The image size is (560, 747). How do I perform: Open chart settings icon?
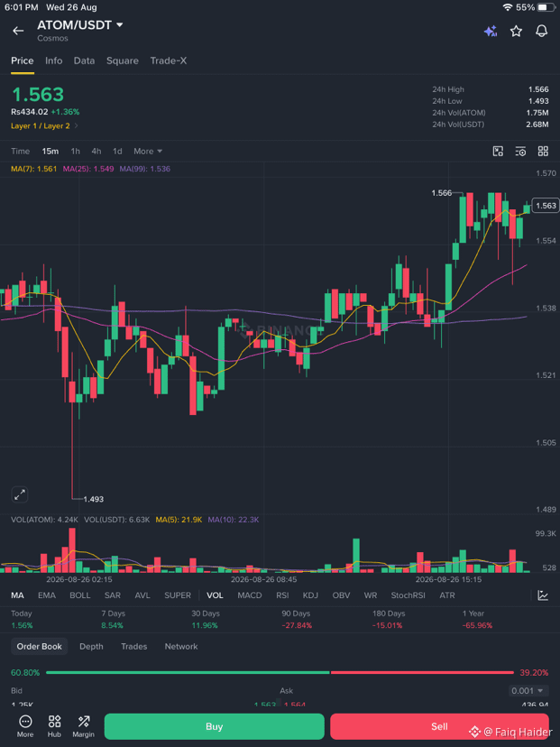(520, 152)
